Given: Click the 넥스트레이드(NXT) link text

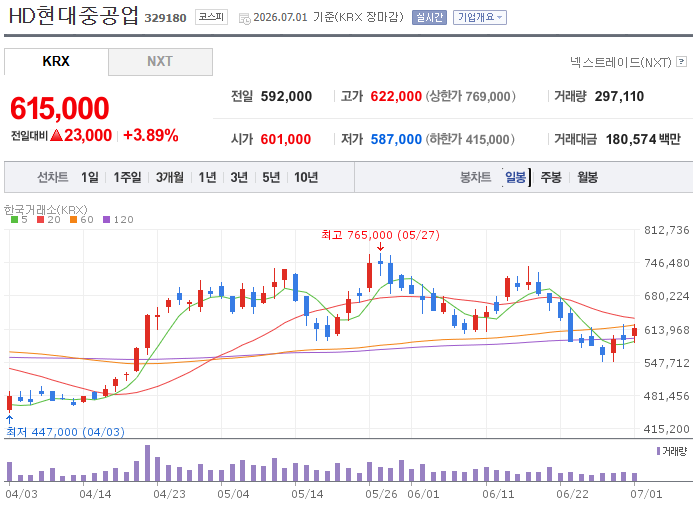Looking at the screenshot, I should 621,62.
